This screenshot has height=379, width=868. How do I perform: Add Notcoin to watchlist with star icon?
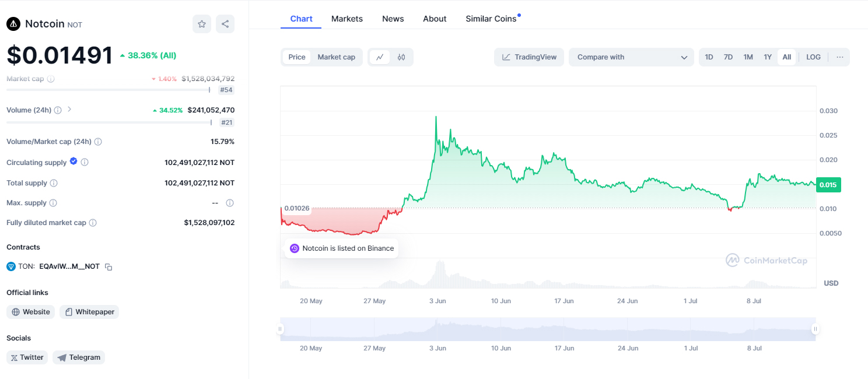coord(202,24)
